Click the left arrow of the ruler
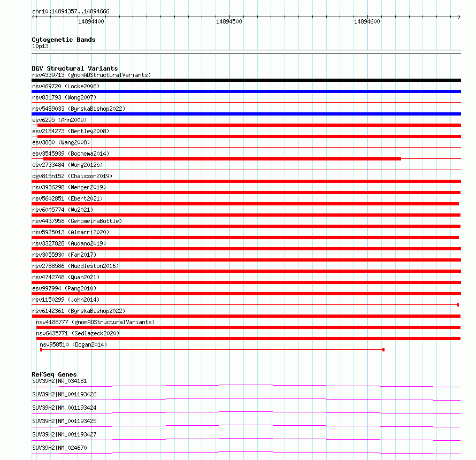The height and width of the screenshot is (460, 476). click(34, 17)
